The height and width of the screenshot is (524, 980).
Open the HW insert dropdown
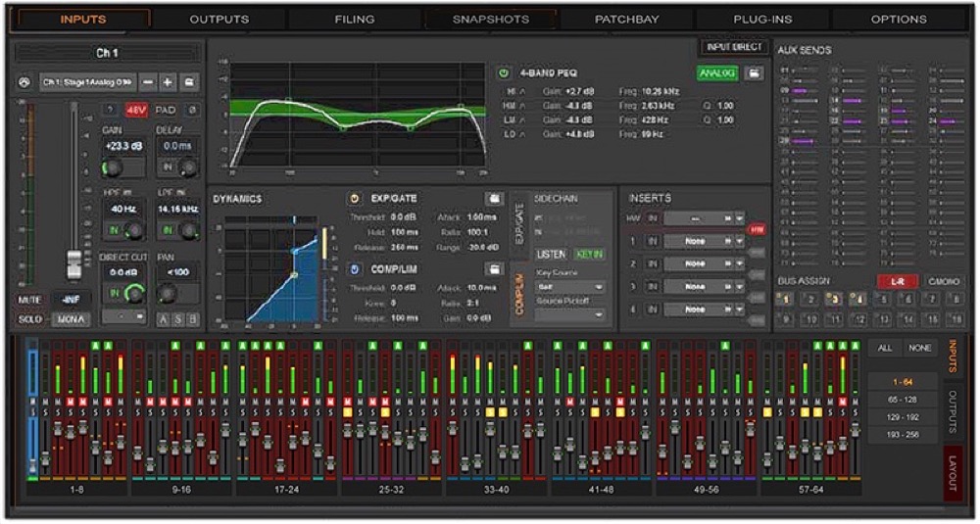[x=704, y=218]
